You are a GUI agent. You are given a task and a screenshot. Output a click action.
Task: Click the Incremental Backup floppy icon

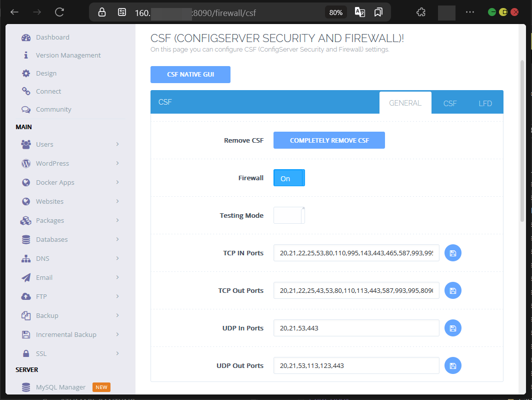[26, 335]
